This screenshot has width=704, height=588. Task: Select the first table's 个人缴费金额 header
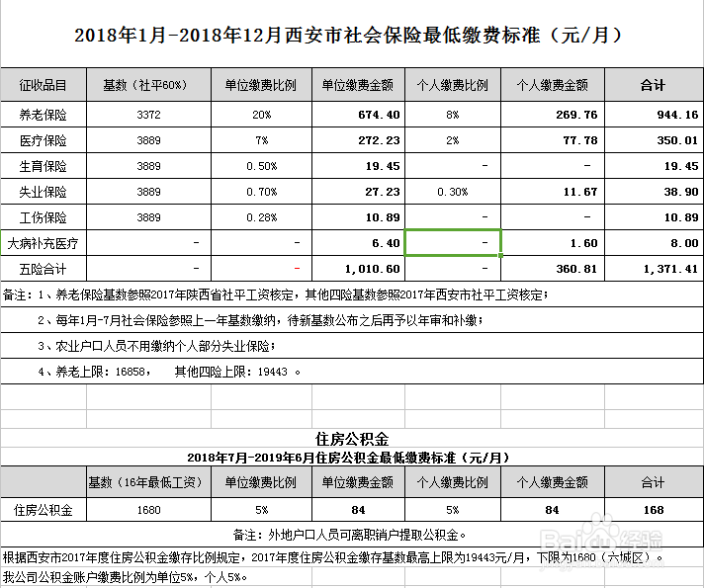[553, 85]
